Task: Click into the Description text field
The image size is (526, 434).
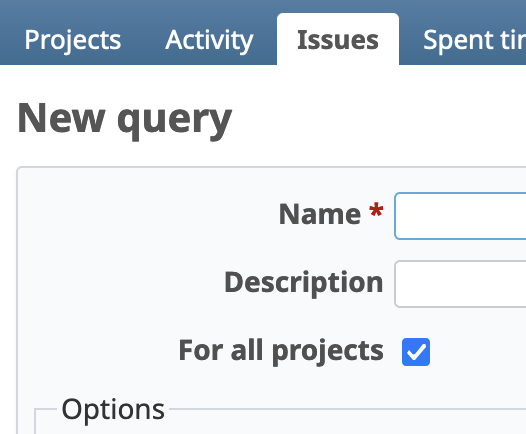Action: (x=460, y=284)
